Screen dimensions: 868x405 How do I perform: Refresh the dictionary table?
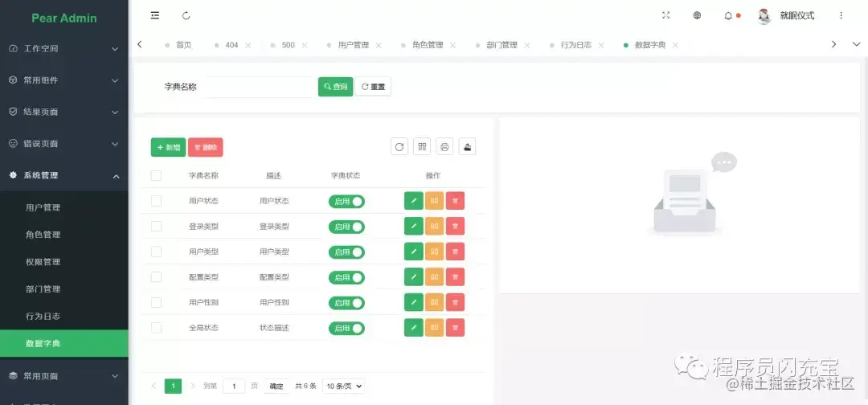399,146
